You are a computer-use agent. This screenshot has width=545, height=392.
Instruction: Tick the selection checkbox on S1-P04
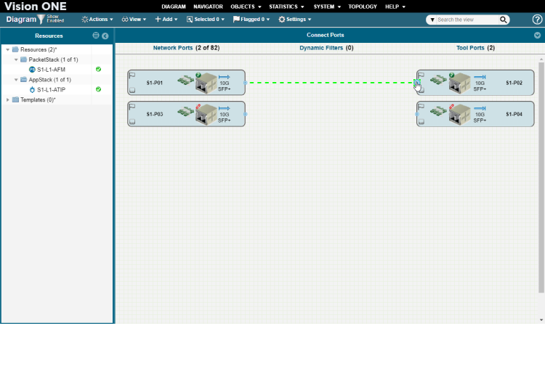pyautogui.click(x=421, y=122)
